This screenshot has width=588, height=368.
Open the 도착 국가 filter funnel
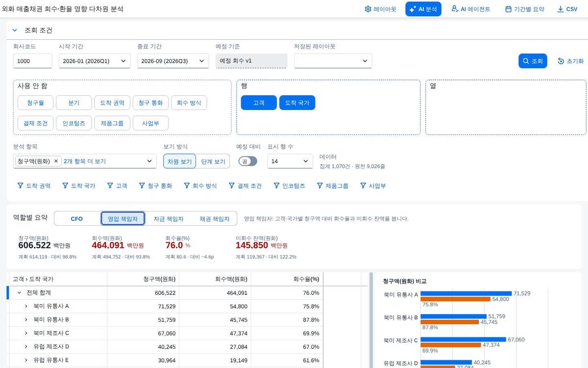coord(66,186)
